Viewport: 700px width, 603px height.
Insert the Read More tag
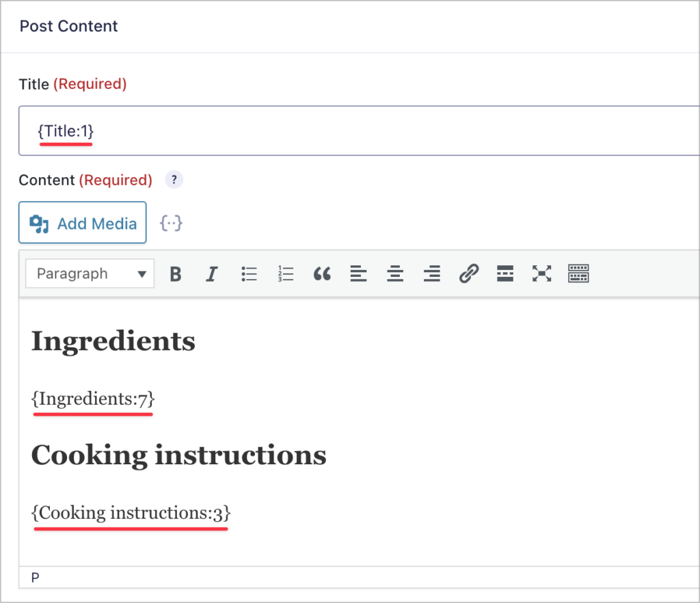(x=505, y=273)
